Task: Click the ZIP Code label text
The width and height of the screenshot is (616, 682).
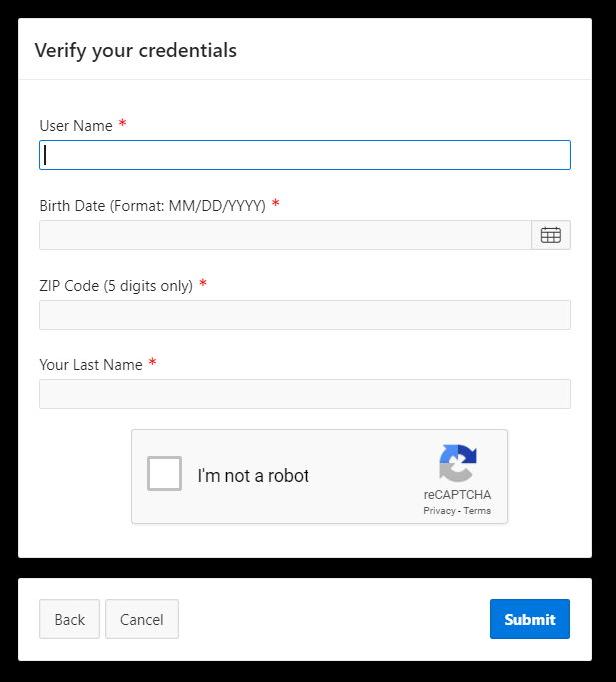Action: click(116, 285)
